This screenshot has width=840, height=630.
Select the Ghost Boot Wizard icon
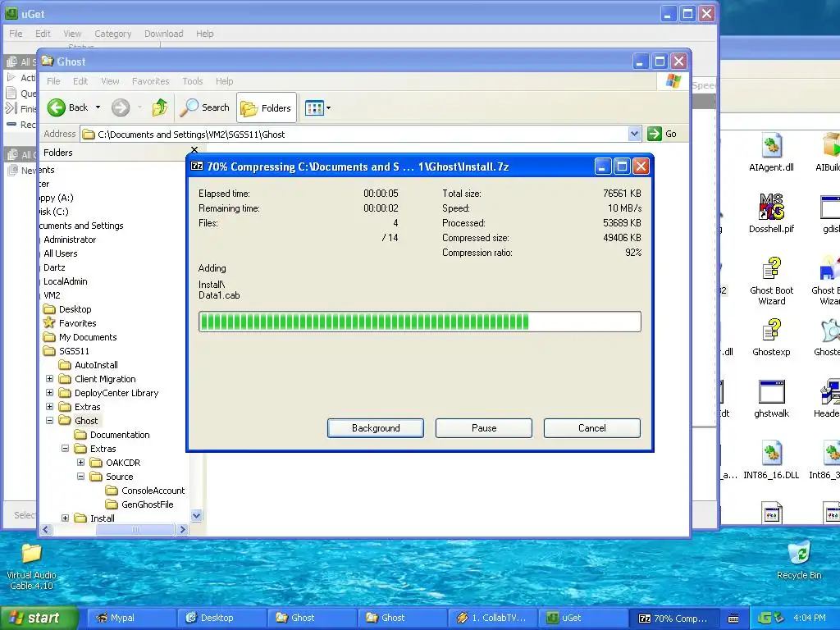coord(771,268)
